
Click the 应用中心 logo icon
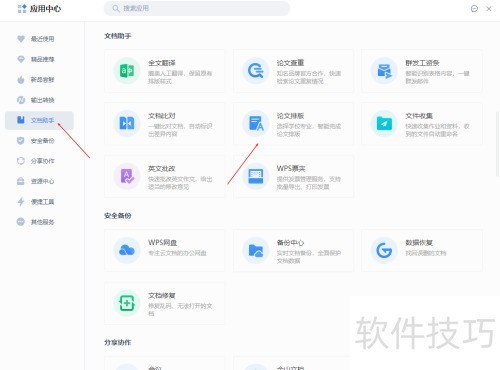(22, 9)
